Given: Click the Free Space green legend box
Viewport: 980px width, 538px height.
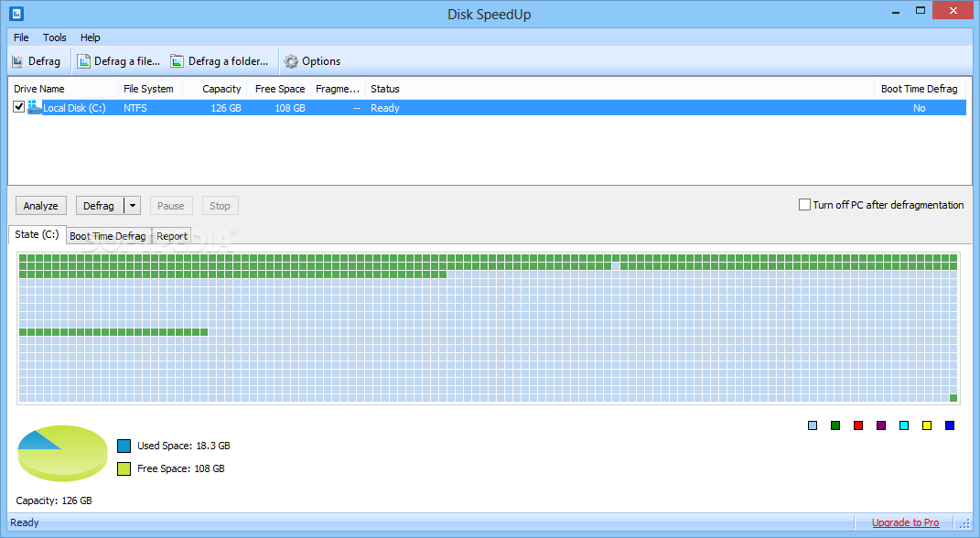Looking at the screenshot, I should pyautogui.click(x=124, y=468).
